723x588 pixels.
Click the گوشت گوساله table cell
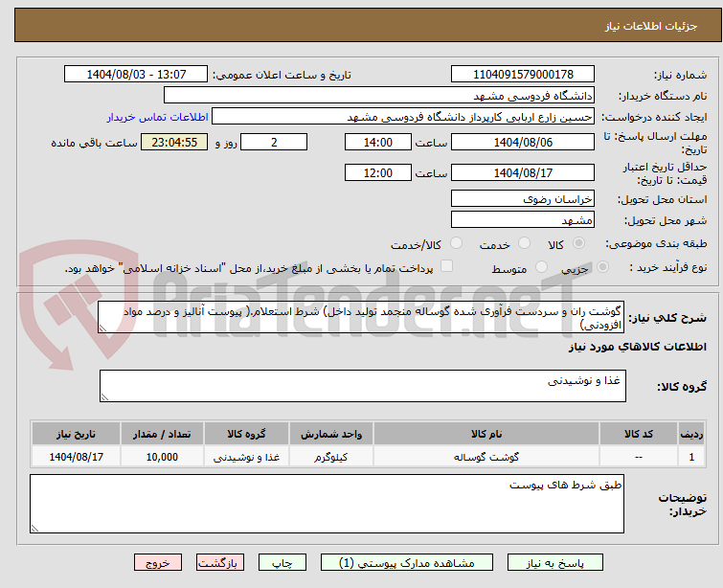(x=486, y=457)
